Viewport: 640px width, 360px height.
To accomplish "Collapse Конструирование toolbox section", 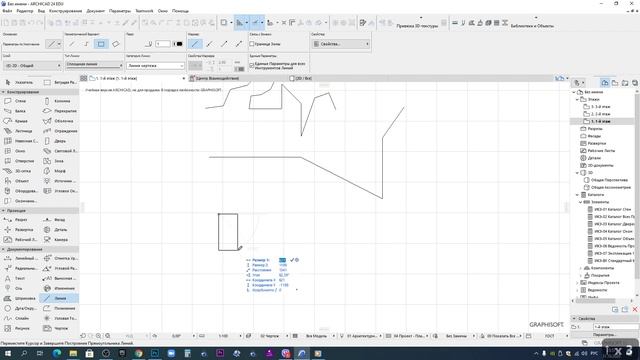I will pos(4,92).
